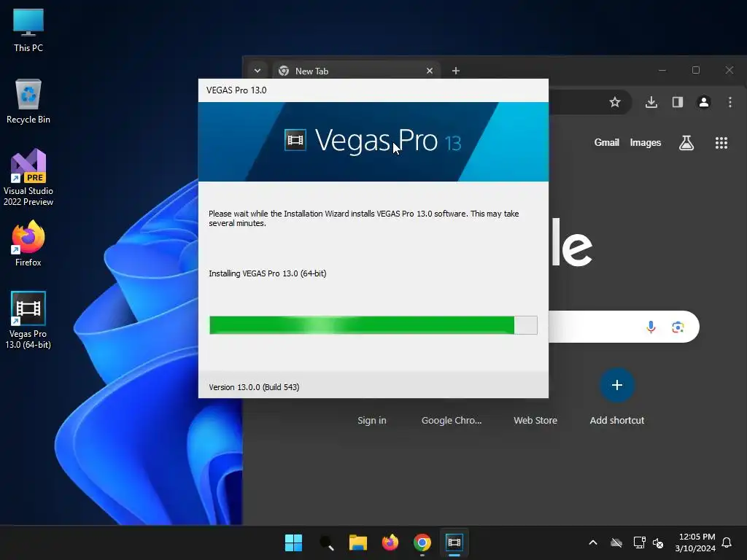Click the Vegas Pro installer taskbar icon

pyautogui.click(x=454, y=542)
